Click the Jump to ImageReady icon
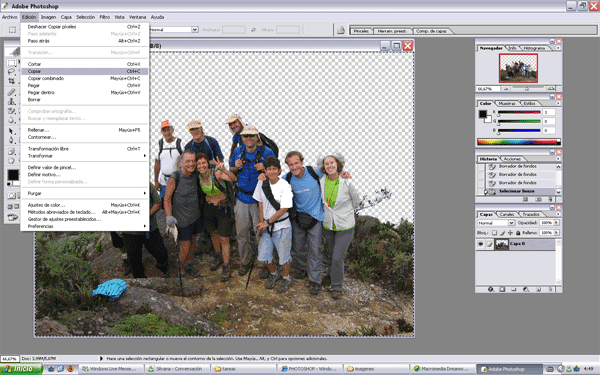Screen dimensions: 600x375 tap(12, 217)
